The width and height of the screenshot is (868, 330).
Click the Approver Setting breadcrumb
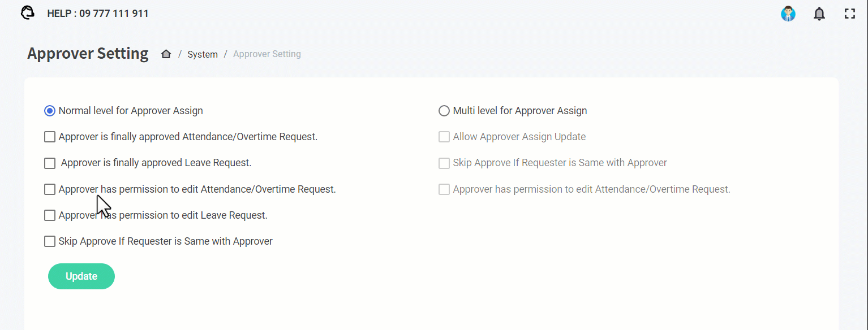(267, 54)
